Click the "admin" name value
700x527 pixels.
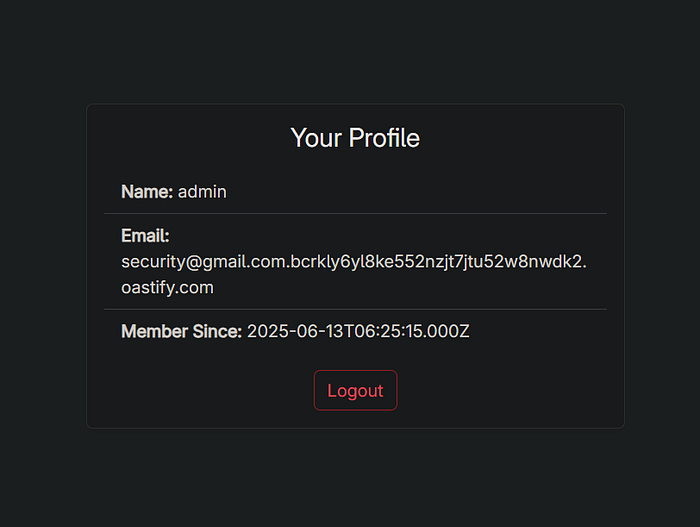pos(202,191)
